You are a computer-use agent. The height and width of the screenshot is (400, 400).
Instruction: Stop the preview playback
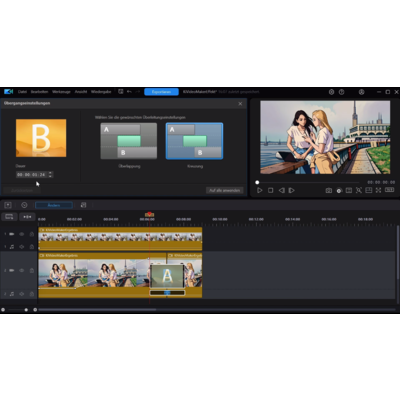pos(271,190)
